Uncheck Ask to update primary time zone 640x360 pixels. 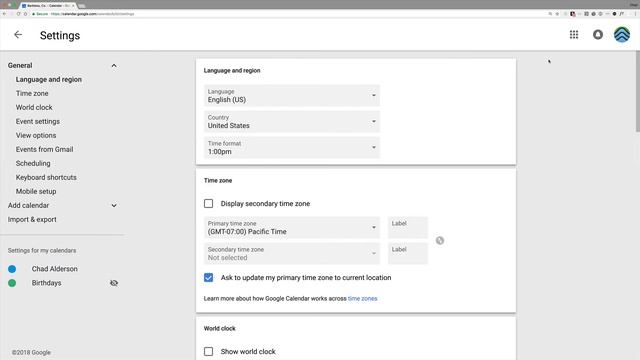(x=208, y=278)
